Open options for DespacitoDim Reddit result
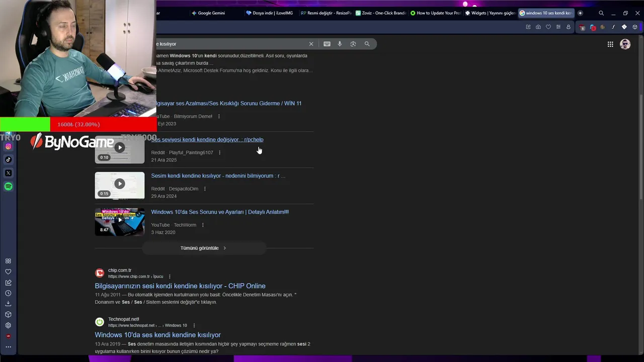Screen dimensions: 644x362 pyautogui.click(x=205, y=189)
